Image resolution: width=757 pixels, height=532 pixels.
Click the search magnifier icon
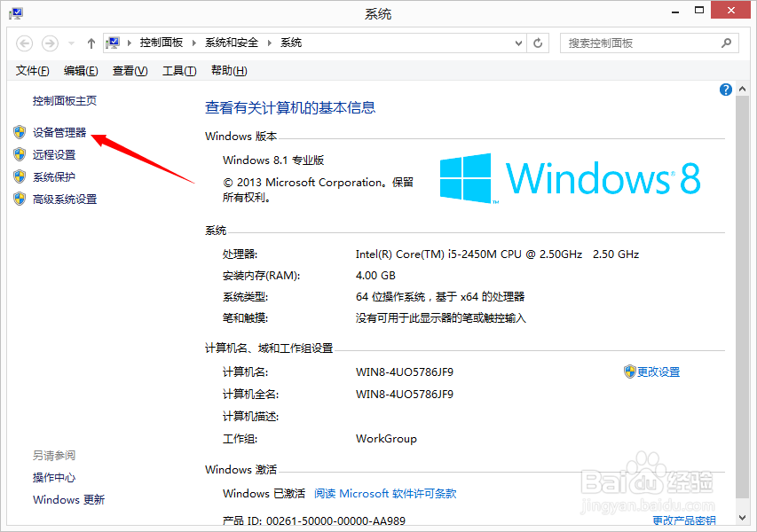click(x=726, y=43)
